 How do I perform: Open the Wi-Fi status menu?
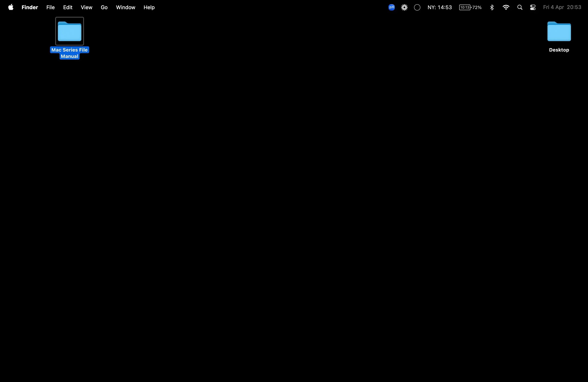(x=506, y=7)
